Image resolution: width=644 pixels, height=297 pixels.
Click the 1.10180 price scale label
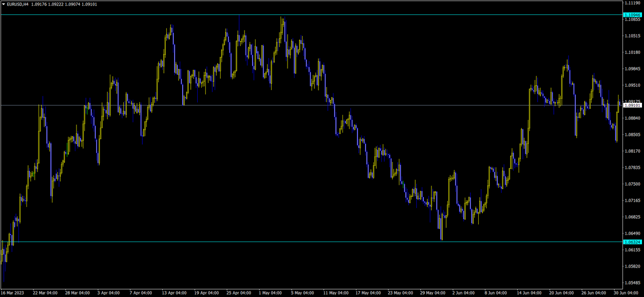[x=633, y=52]
